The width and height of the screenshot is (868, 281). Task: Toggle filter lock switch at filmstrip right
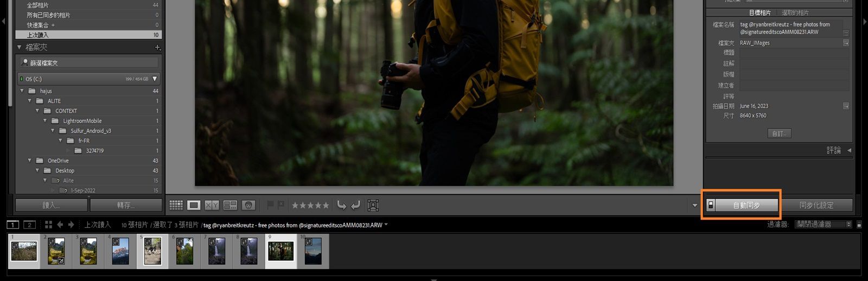click(x=858, y=224)
